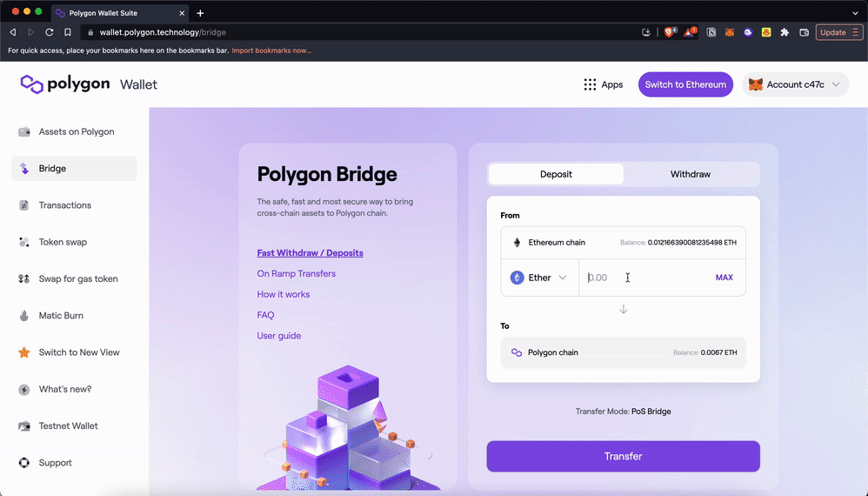Viewport: 868px width, 496px height.
Task: Click the browser reload icon
Action: click(x=50, y=32)
